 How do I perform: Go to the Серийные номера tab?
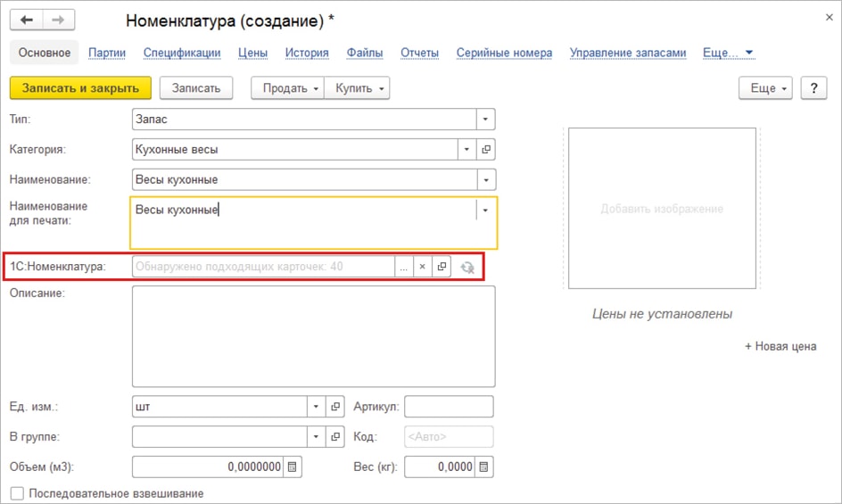coord(504,53)
